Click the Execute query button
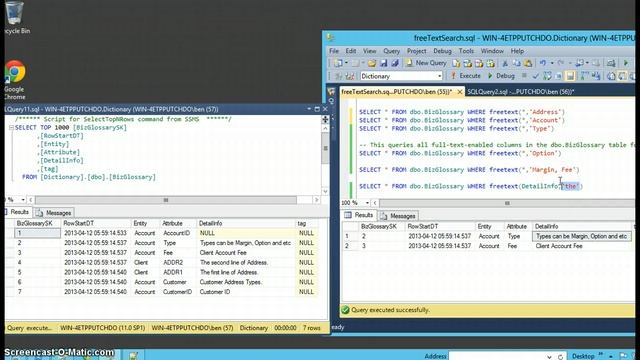The width and height of the screenshot is (640, 360). point(465,76)
